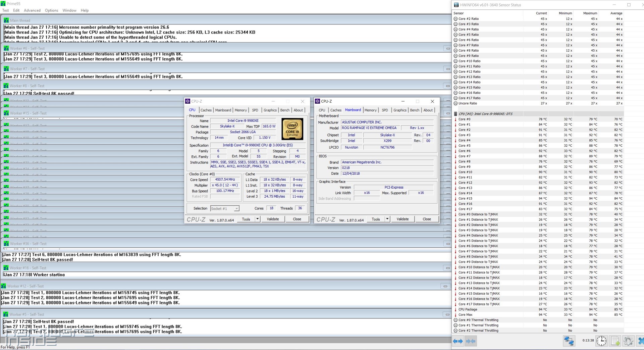Click Validate in the Mainboard window
Viewport: 644px width, 350px height.
tap(402, 219)
